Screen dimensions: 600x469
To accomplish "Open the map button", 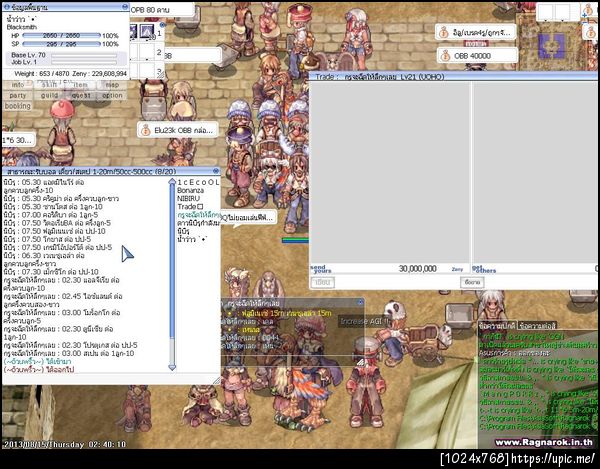I will click(112, 85).
